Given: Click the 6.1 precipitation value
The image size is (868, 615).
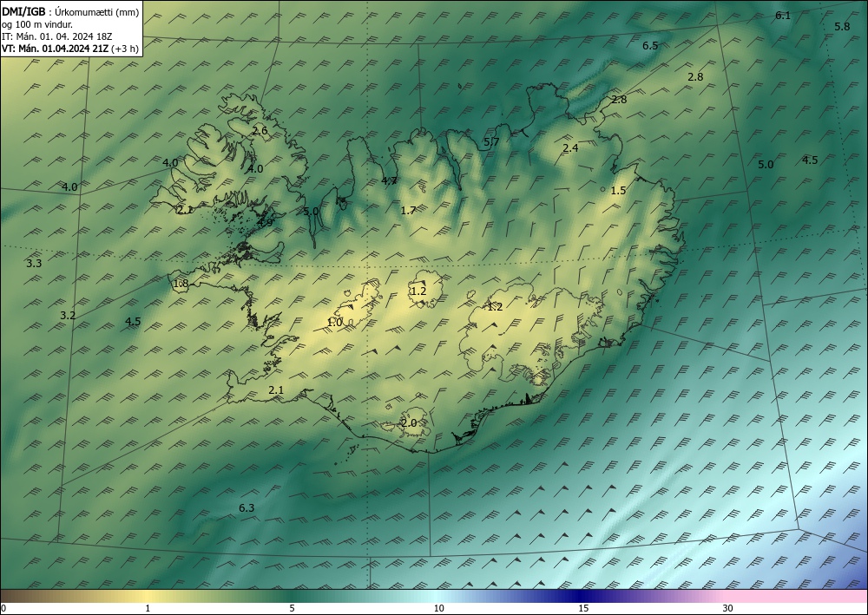Looking at the screenshot, I should pos(783,16).
